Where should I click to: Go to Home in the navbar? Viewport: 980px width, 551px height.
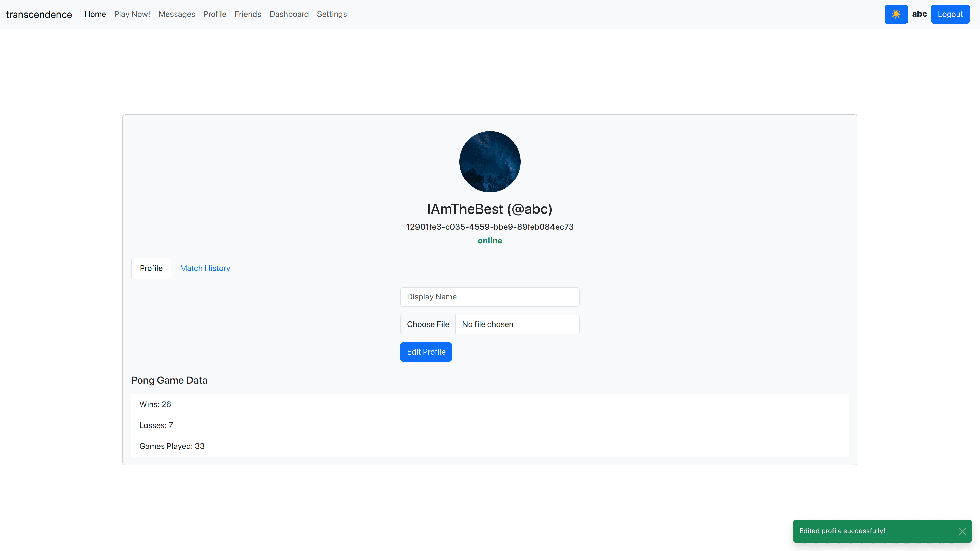tap(95, 14)
